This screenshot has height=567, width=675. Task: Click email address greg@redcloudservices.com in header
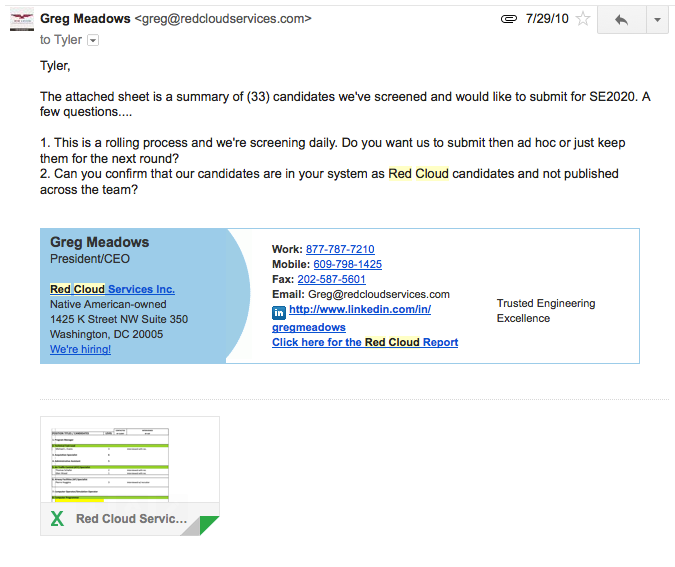click(223, 19)
